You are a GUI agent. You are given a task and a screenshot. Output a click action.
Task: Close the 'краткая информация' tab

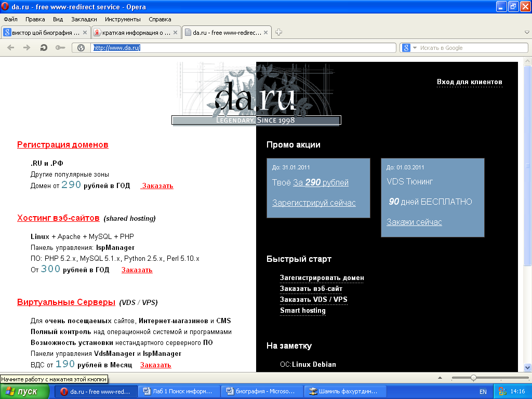[175, 33]
